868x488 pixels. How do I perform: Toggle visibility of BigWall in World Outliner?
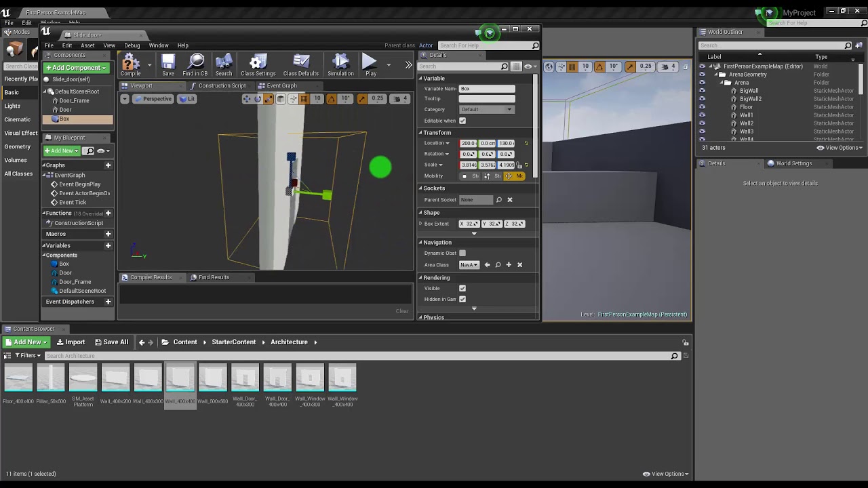(x=702, y=91)
